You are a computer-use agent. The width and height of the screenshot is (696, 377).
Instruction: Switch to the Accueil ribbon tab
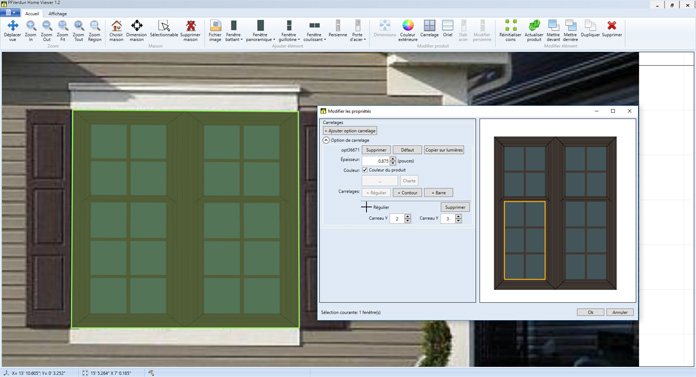point(32,14)
